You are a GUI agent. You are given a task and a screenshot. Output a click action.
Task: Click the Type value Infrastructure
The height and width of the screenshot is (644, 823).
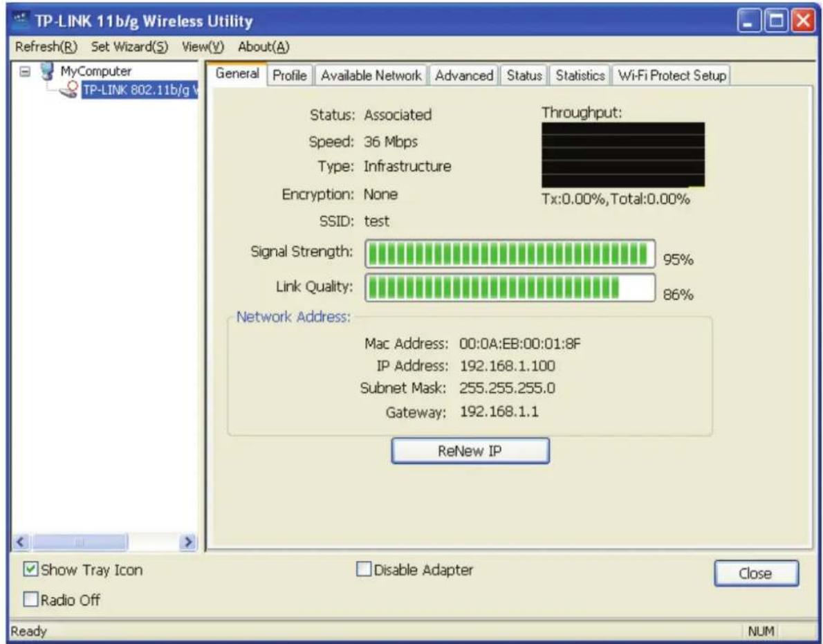(x=407, y=167)
